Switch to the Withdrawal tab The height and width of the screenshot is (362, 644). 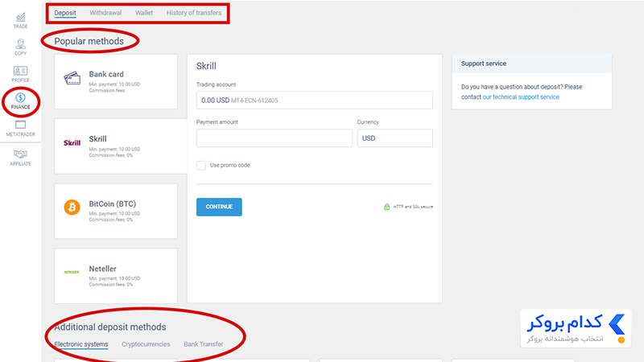105,13
